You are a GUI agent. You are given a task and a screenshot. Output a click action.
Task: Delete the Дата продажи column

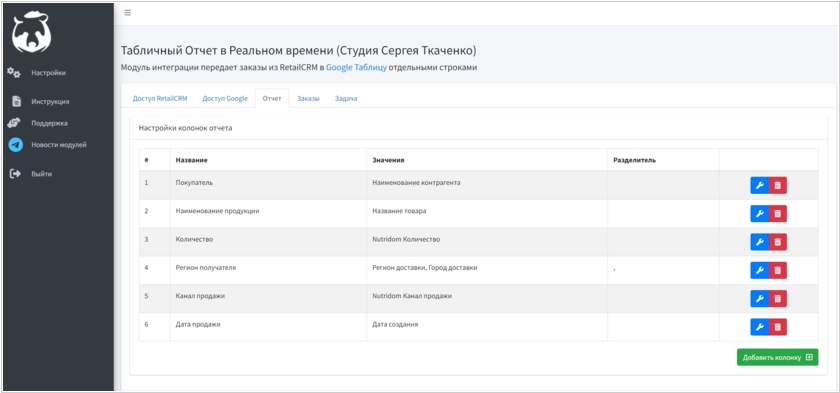pos(778,327)
